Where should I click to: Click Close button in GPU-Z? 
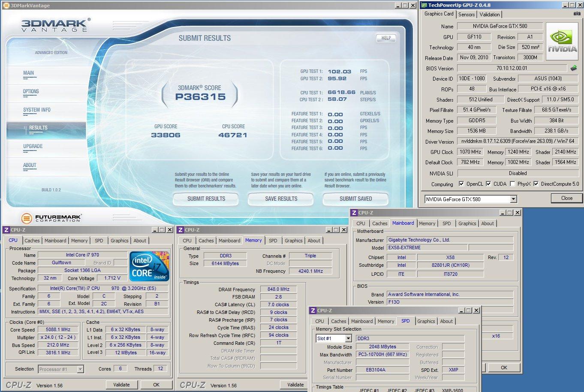click(x=566, y=198)
